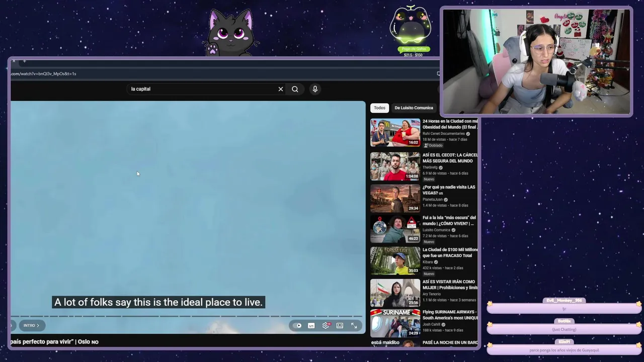Click title 'Flying SURINAME AIRWAYS'

(450, 315)
